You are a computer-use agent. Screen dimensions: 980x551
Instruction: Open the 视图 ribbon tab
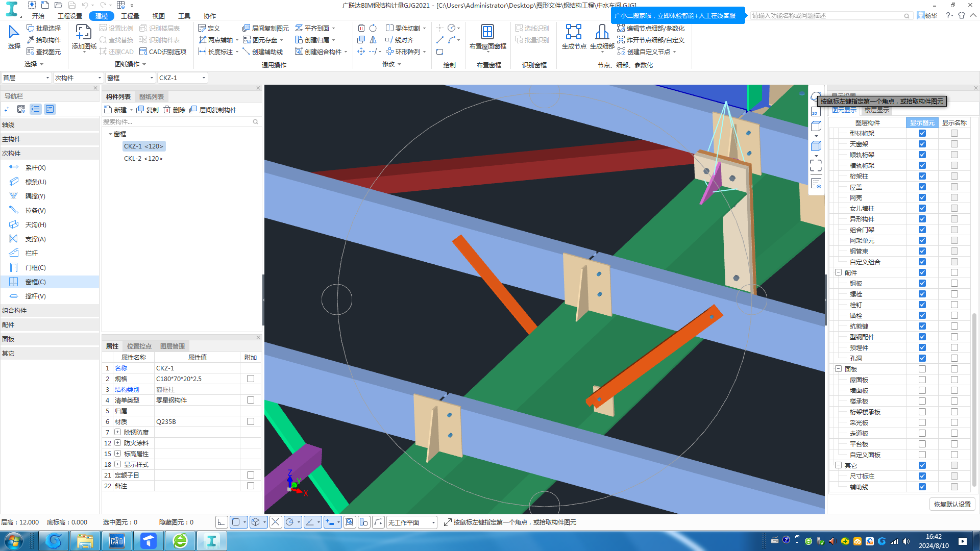[159, 16]
